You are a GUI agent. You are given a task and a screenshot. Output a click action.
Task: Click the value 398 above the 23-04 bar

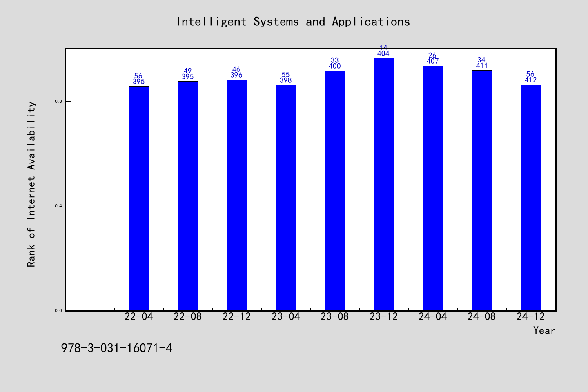pos(285,80)
